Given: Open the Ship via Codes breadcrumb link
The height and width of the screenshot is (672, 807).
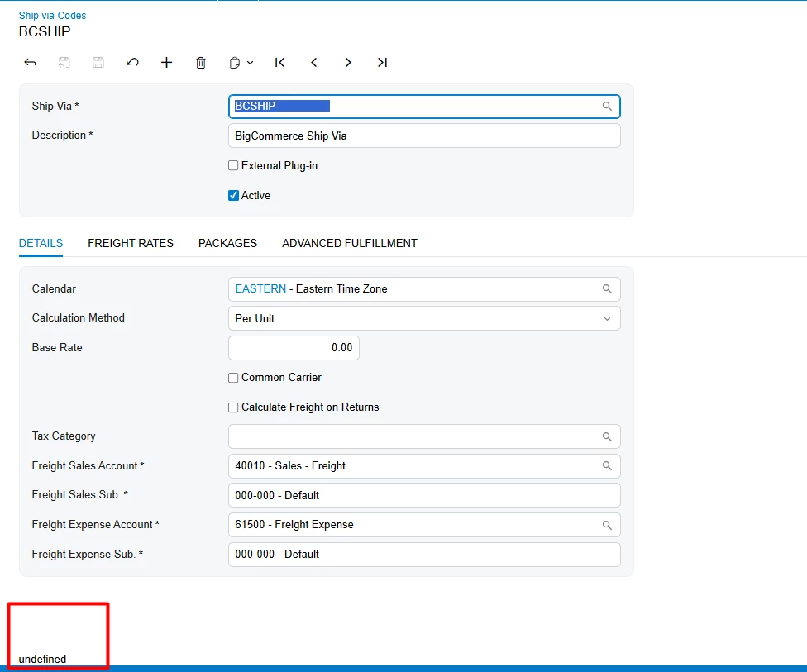Looking at the screenshot, I should click(52, 15).
